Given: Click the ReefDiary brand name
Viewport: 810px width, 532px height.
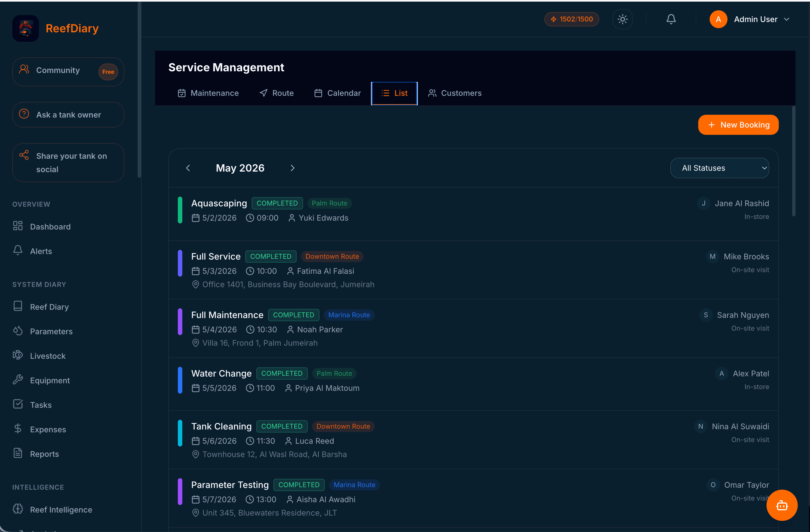Looking at the screenshot, I should pos(72,28).
